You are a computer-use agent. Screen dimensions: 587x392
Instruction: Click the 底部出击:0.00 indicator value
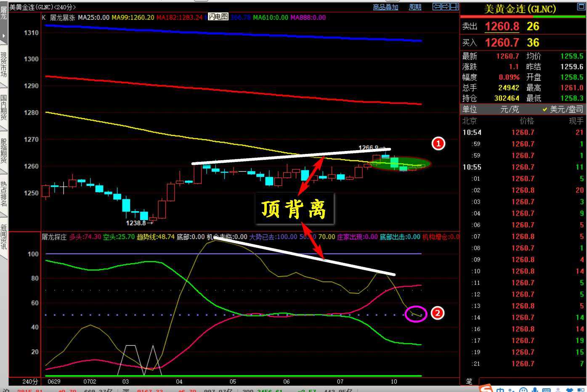click(x=400, y=237)
